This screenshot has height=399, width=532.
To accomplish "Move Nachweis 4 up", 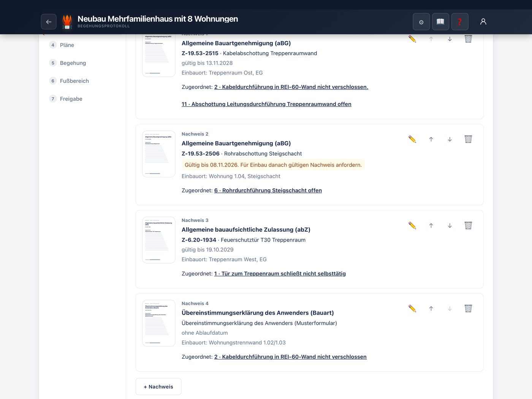I will tap(431, 308).
